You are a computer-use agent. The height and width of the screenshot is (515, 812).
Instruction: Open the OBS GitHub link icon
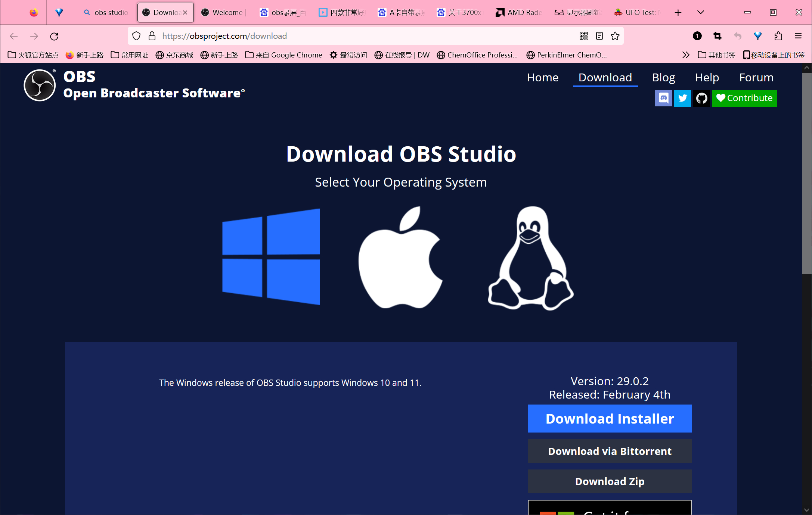[x=701, y=98]
